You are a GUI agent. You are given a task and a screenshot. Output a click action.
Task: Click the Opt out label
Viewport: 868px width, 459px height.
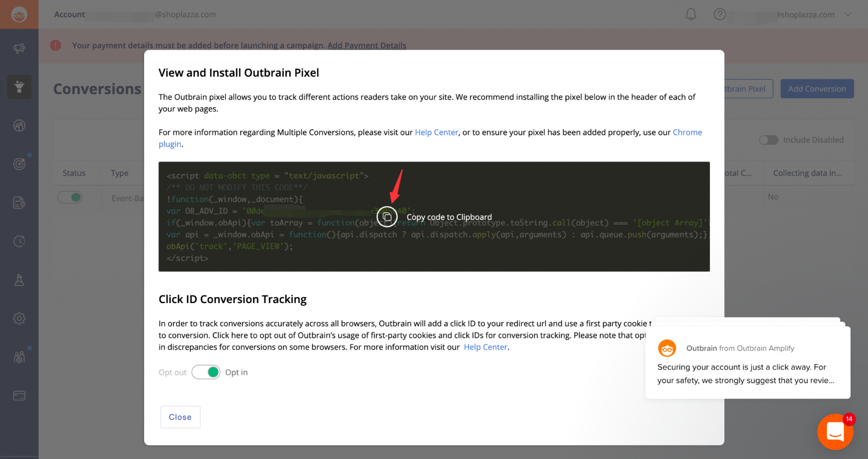[172, 372]
